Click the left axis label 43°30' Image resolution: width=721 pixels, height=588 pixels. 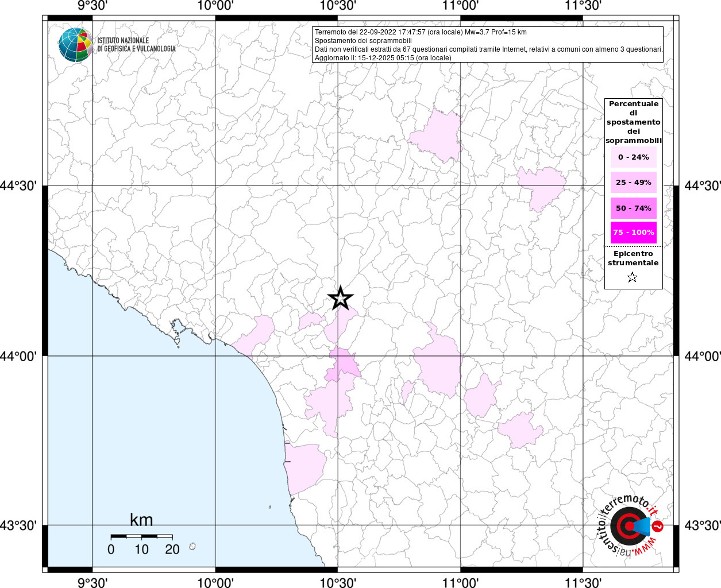pos(18,525)
